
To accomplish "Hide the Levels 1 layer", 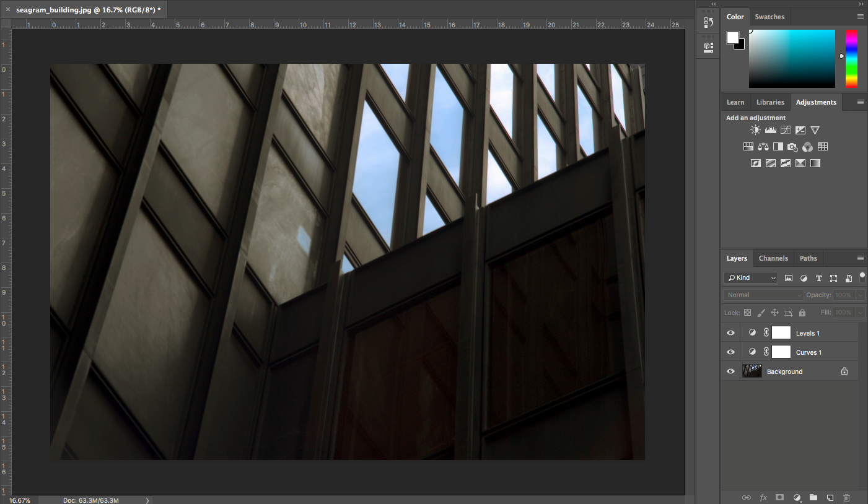I will (x=730, y=333).
